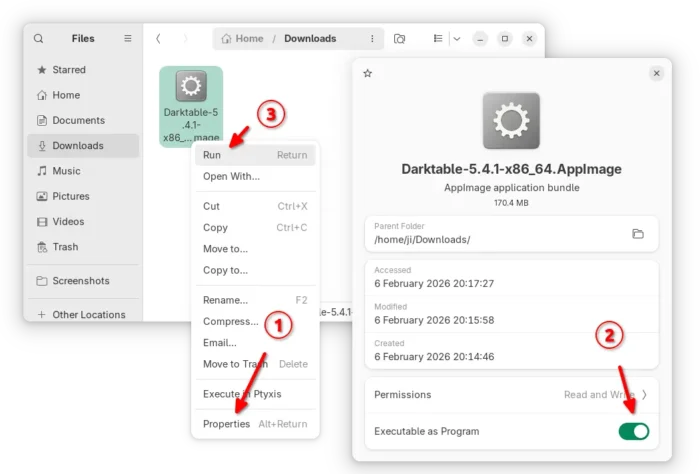Image resolution: width=700 pixels, height=474 pixels.
Task: Toggle the Executable as Program switch
Action: 633,431
